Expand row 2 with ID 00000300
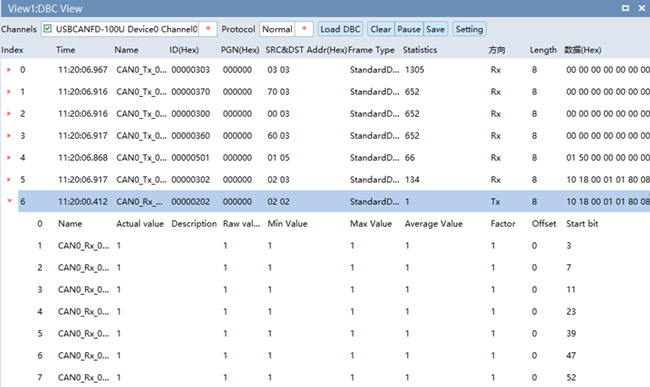Screen dimensions: 650x387 (x=9, y=114)
